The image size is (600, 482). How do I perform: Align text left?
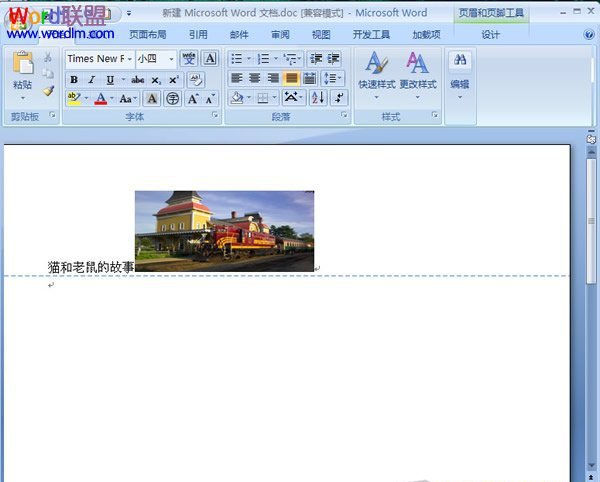pos(237,78)
